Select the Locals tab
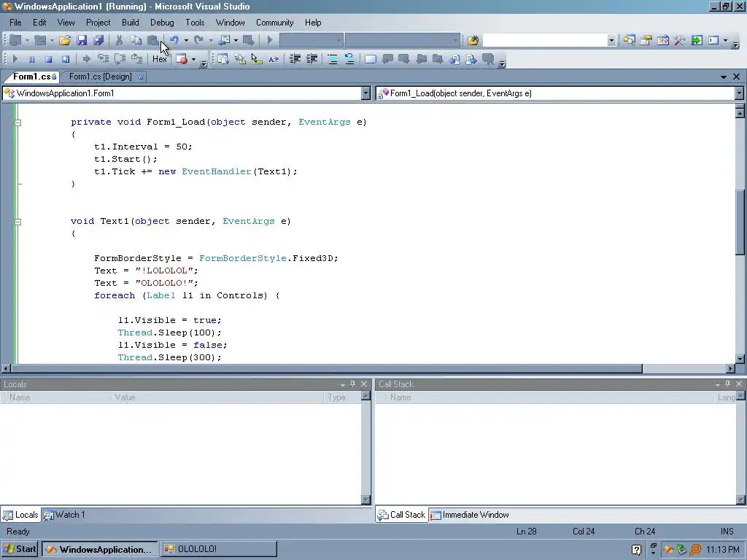 [x=20, y=515]
